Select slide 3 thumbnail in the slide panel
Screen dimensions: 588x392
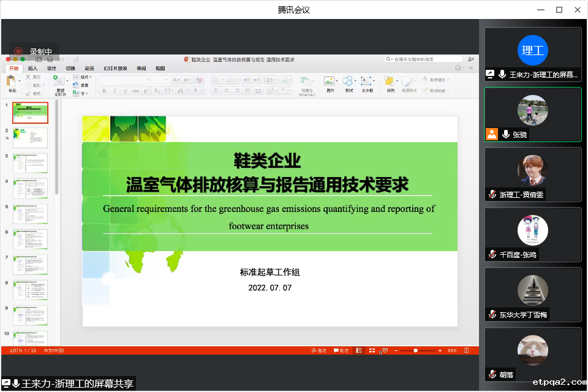[30, 164]
